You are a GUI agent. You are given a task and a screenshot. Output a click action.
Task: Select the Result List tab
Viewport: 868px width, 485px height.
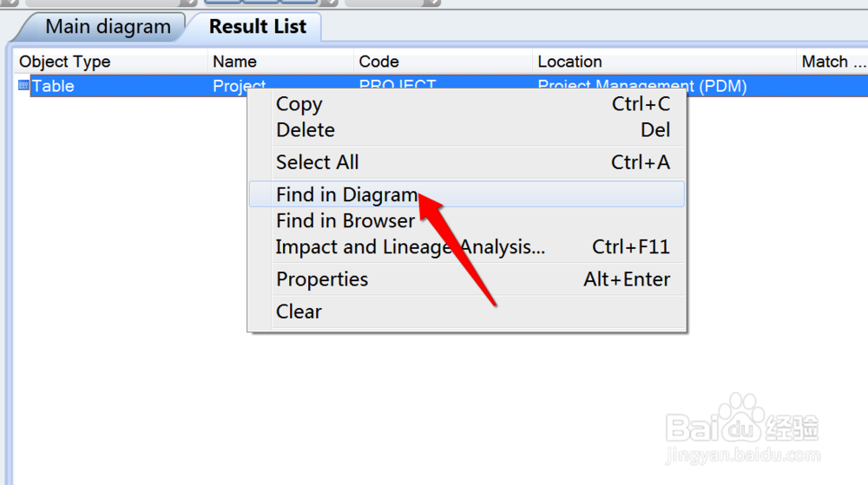pos(258,27)
